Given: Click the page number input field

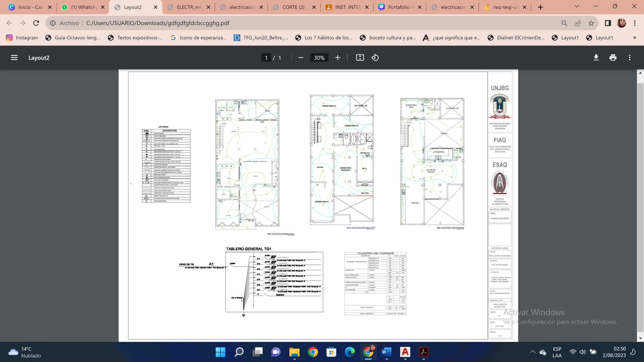Looking at the screenshot, I should tap(266, 58).
